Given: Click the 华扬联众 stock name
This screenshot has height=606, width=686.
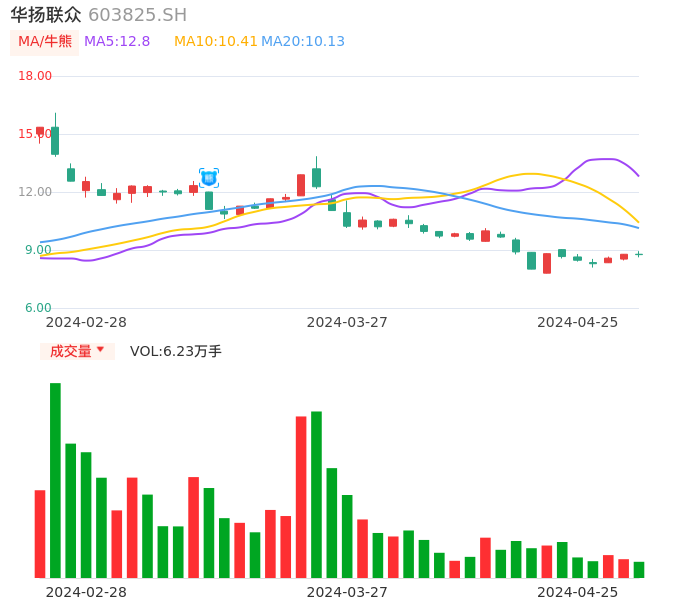Looking at the screenshot, I should click(46, 15).
